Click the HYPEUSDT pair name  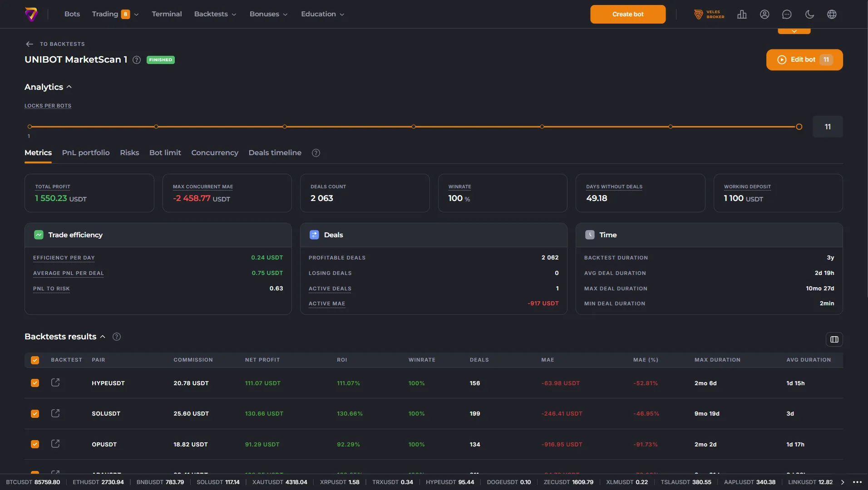pyautogui.click(x=108, y=383)
